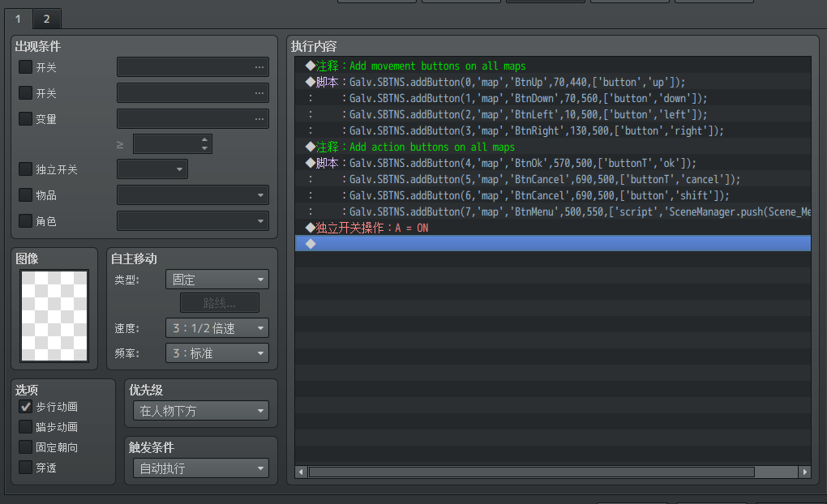Check the 穿透 option
The width and height of the screenshot is (827, 504).
[x=25, y=467]
